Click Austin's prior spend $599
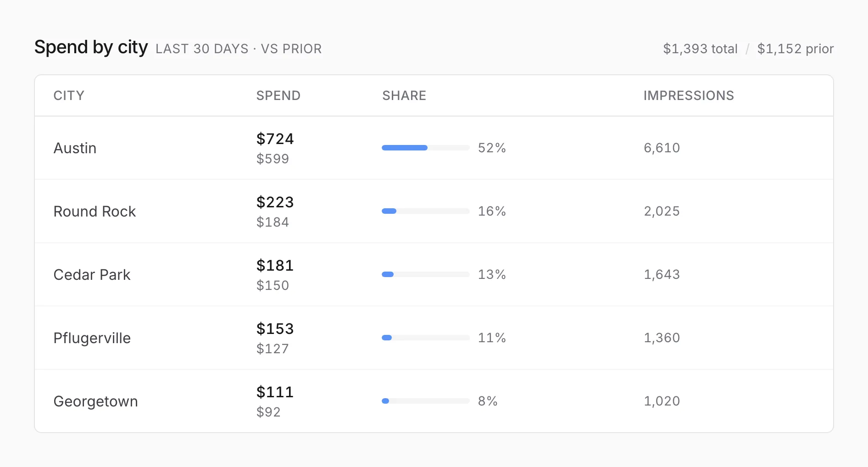Viewport: 868px width, 467px height. [273, 159]
